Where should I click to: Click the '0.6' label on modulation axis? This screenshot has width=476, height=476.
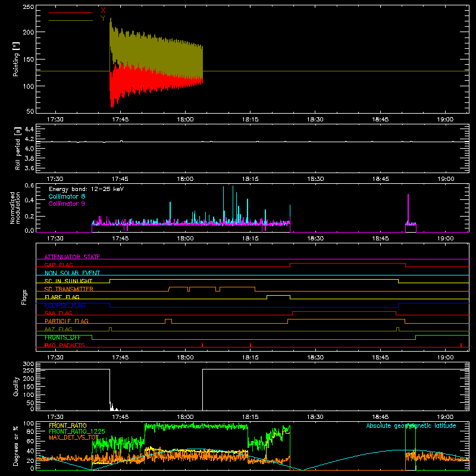pyautogui.click(x=29, y=186)
